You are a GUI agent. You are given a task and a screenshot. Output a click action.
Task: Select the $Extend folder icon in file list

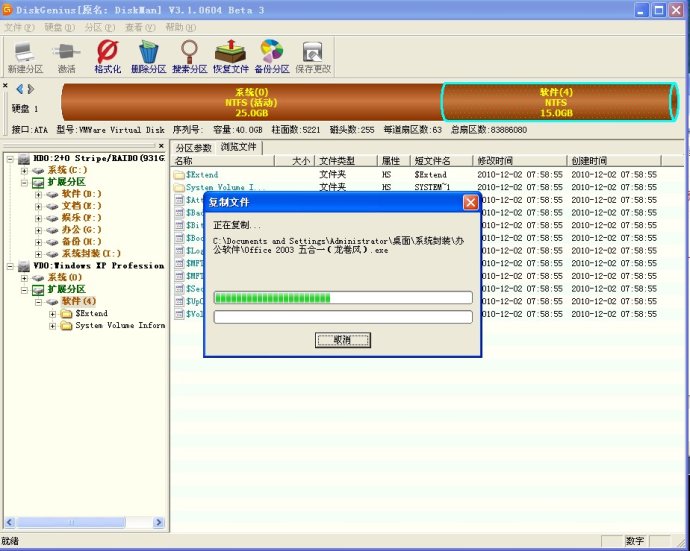179,175
